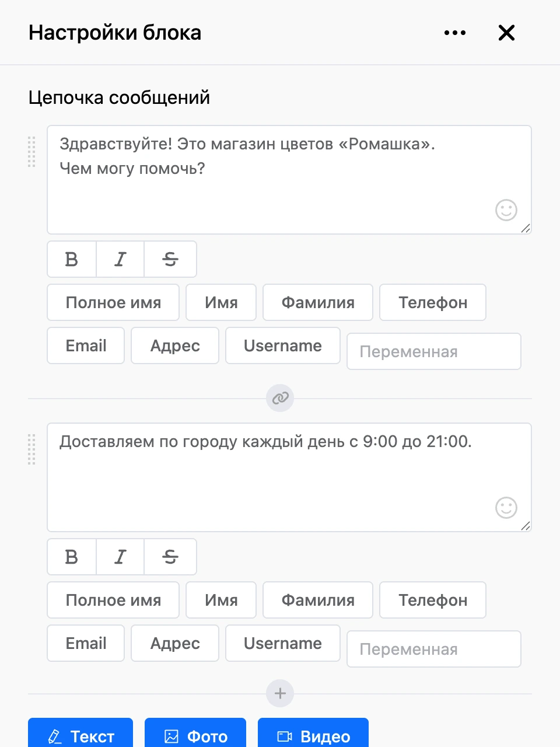The width and height of the screenshot is (560, 747).
Task: Focus the Переменная field under the delivery message
Action: tap(434, 649)
